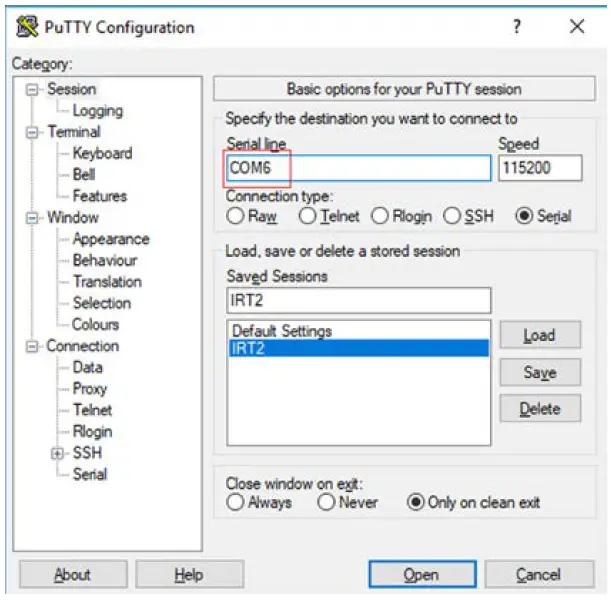Open the Appearance settings page

tap(110, 239)
